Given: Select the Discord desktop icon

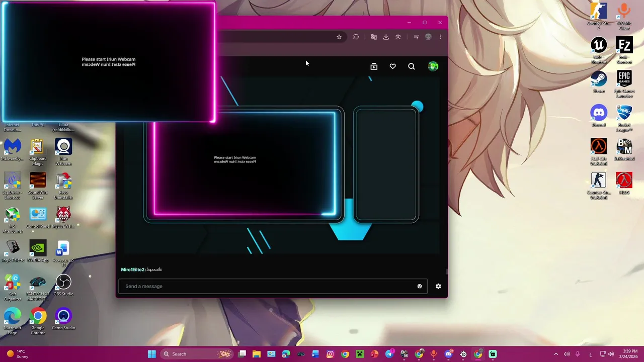Looking at the screenshot, I should [599, 115].
